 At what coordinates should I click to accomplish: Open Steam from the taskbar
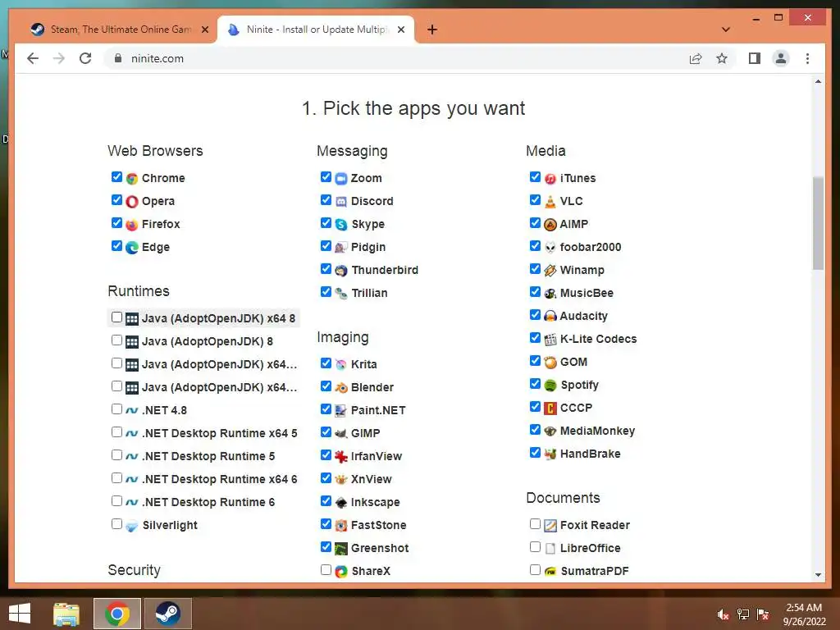click(167, 614)
